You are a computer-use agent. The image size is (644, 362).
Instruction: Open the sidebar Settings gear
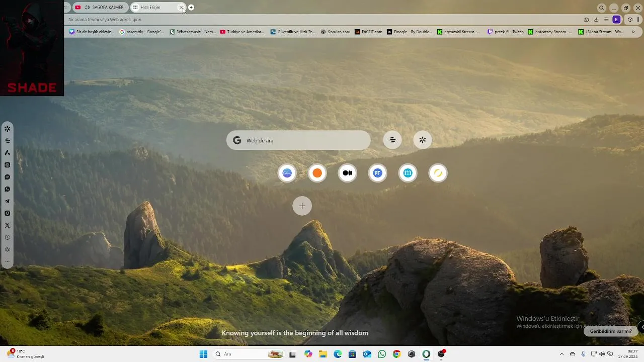point(7,249)
